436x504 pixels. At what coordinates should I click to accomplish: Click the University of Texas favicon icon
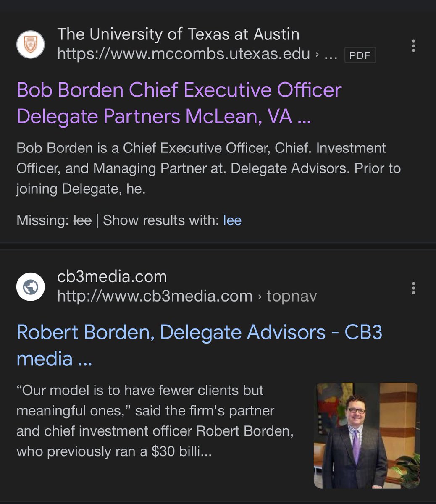pyautogui.click(x=30, y=45)
